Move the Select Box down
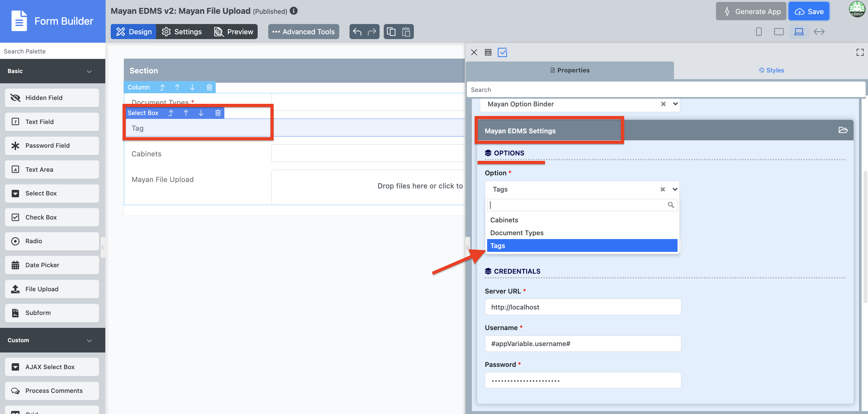This screenshot has height=414, width=868. [200, 113]
